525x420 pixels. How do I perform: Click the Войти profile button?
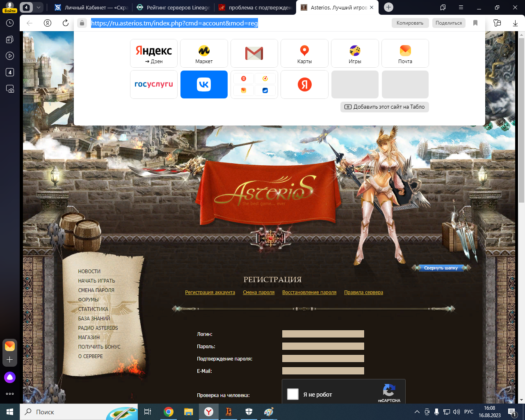pos(10,7)
